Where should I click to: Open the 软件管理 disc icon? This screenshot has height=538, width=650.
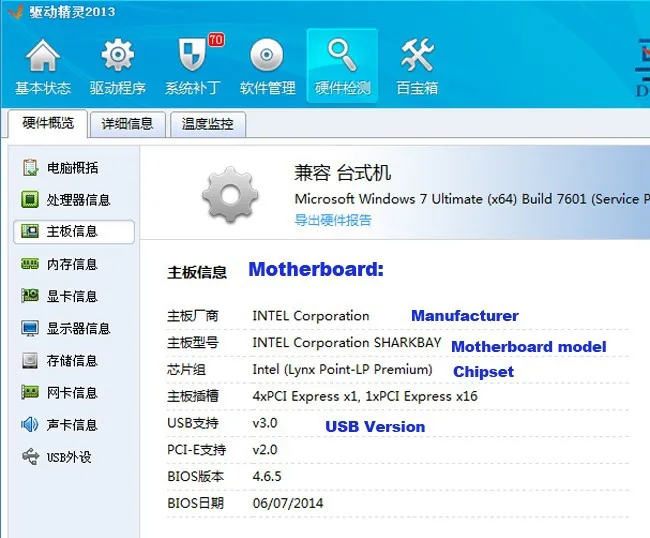pyautogui.click(x=267, y=55)
